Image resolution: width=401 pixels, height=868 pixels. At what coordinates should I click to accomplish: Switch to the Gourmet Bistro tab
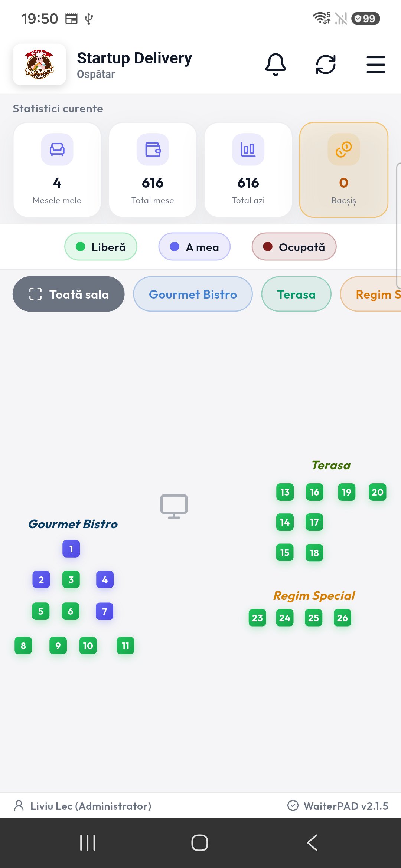pyautogui.click(x=193, y=294)
